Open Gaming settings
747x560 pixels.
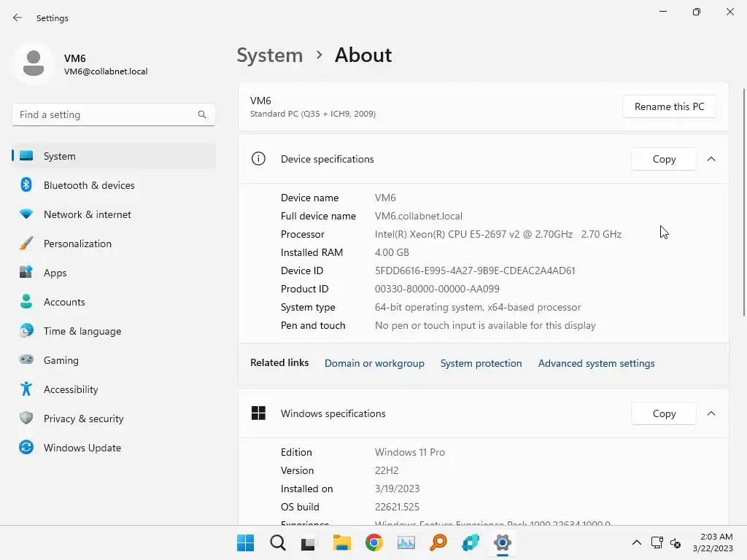114,360
